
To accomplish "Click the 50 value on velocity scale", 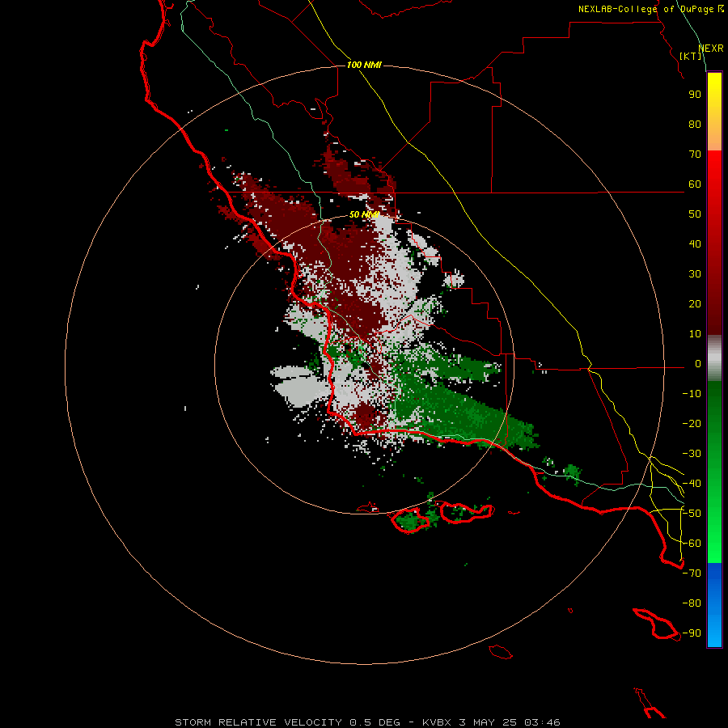I will tap(695, 214).
